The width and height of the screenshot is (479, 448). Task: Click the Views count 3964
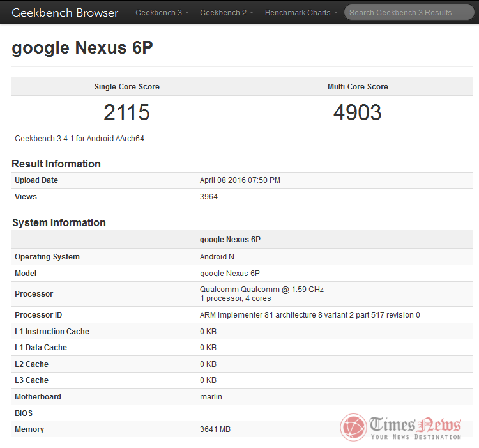pyautogui.click(x=209, y=197)
